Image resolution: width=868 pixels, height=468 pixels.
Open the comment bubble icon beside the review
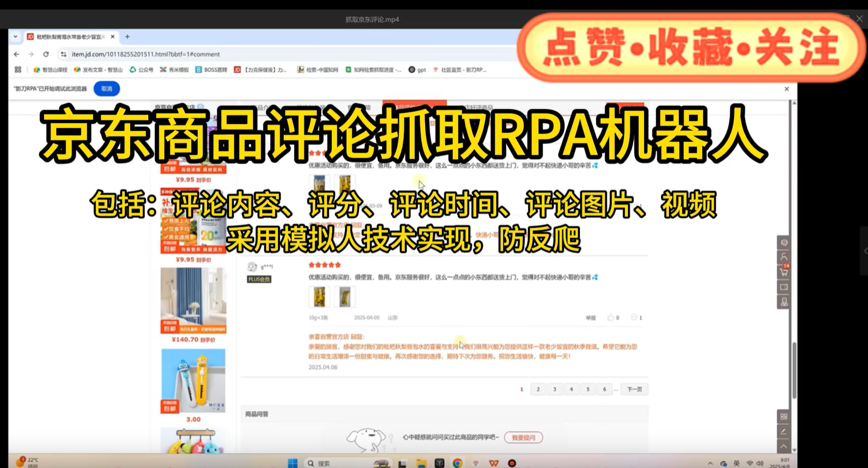pos(633,317)
